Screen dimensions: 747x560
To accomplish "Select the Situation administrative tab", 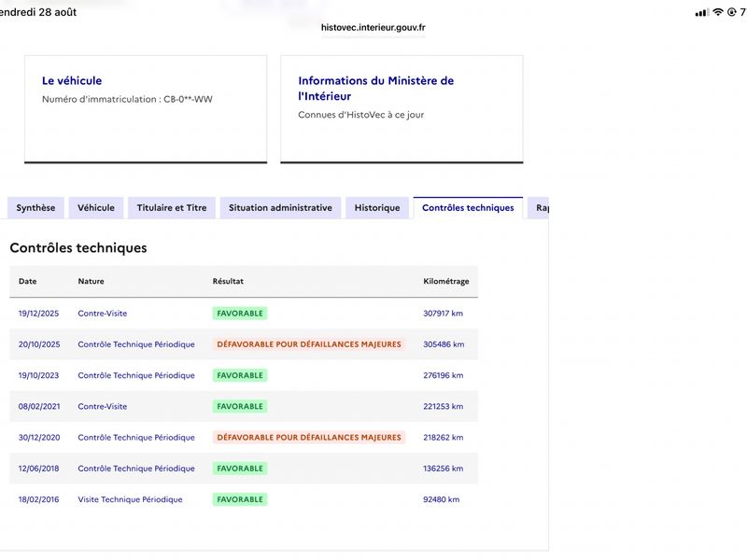I will point(280,207).
